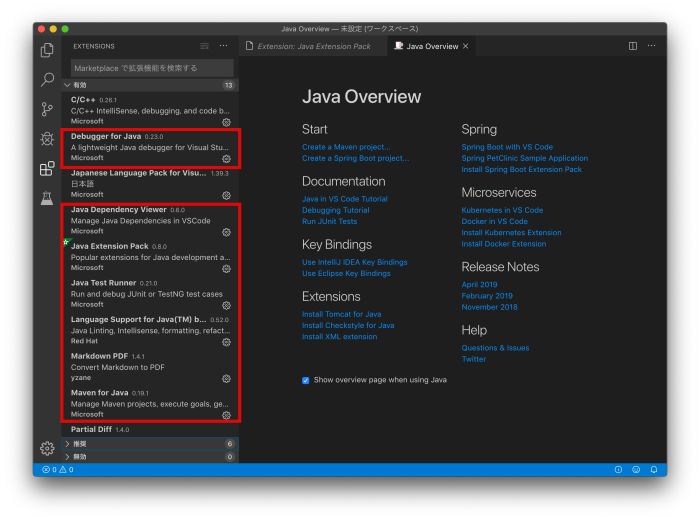Click gear icon for Japanese Language Pack

click(x=227, y=196)
